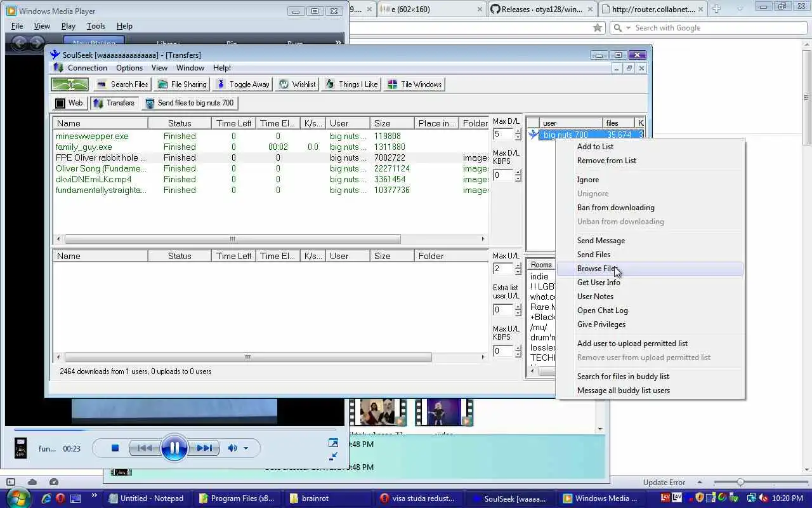The width and height of the screenshot is (812, 508).
Task: Open File Sharing settings button
Action: click(x=182, y=84)
